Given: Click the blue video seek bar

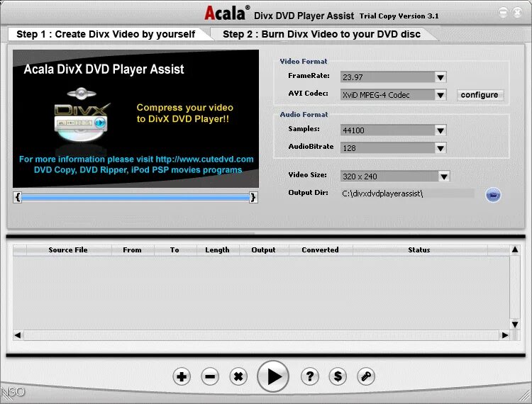Looking at the screenshot, I should (x=135, y=197).
